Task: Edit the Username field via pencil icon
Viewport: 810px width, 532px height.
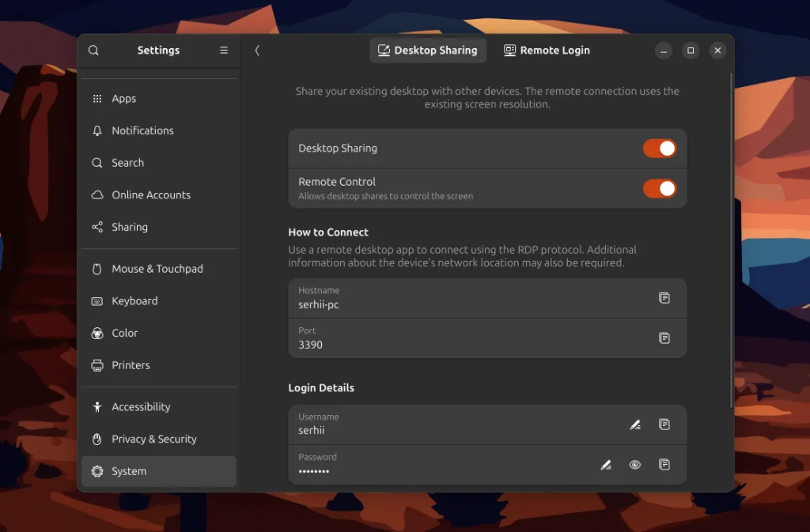Action: click(x=635, y=424)
